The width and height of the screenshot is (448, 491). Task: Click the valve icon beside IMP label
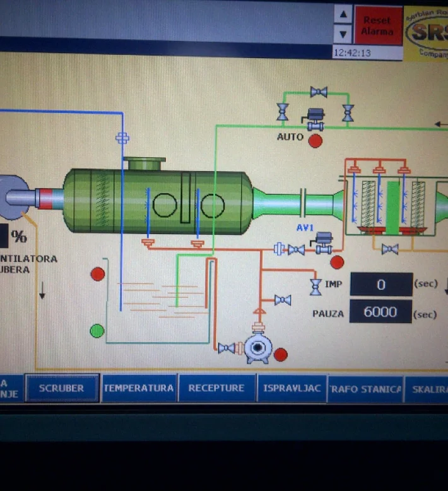315,286
